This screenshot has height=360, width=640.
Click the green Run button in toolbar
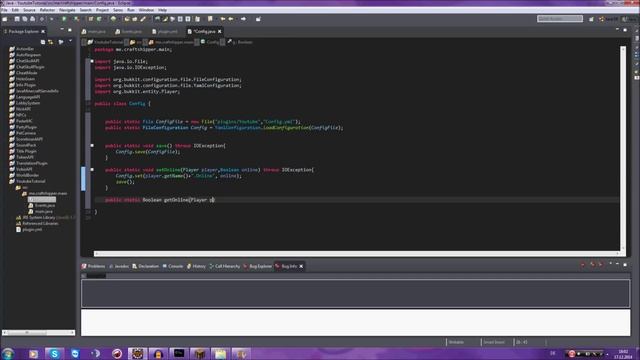pos(64,19)
